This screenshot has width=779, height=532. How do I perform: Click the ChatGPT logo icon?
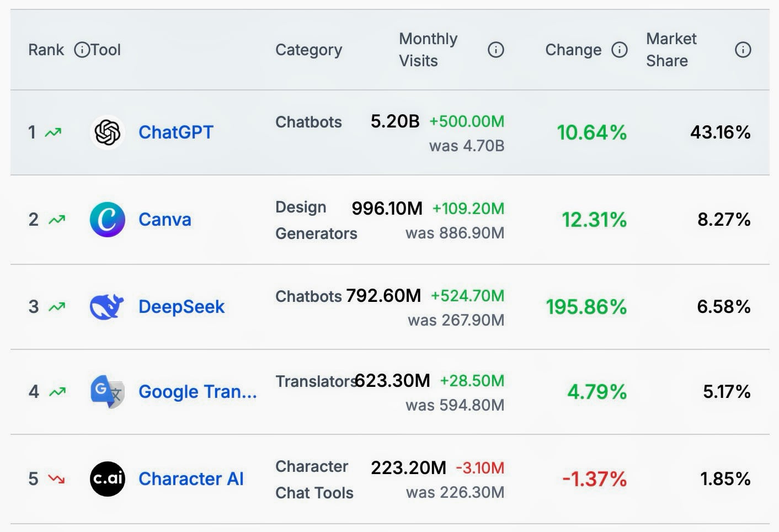pos(107,132)
